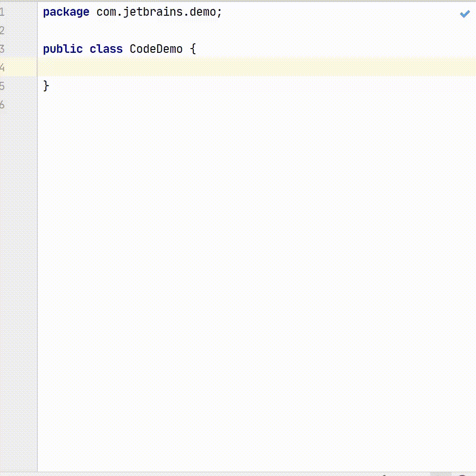This screenshot has width=476, height=476.
Task: Click line number 1 in gutter
Action: click(x=2, y=12)
